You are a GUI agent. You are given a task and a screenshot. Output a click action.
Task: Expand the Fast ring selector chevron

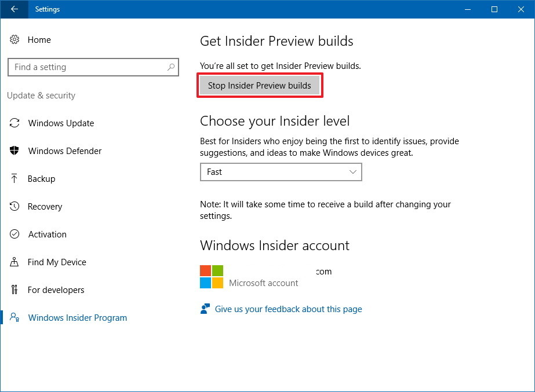coord(352,172)
